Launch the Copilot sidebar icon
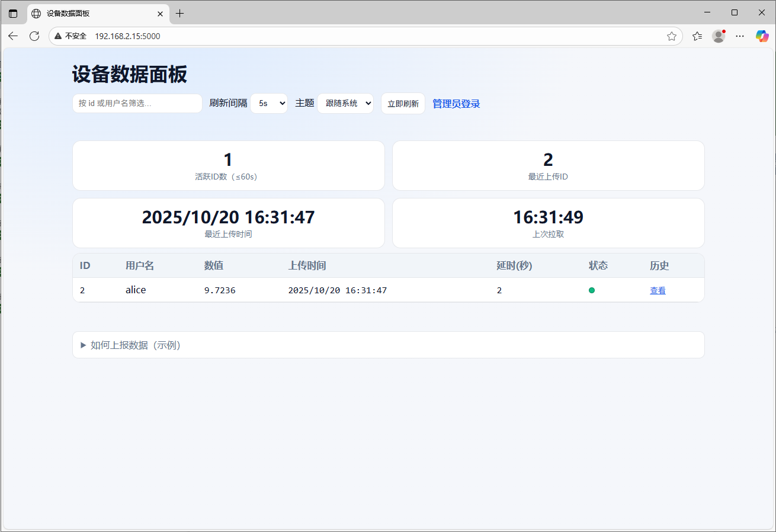The width and height of the screenshot is (776, 532). (x=762, y=36)
